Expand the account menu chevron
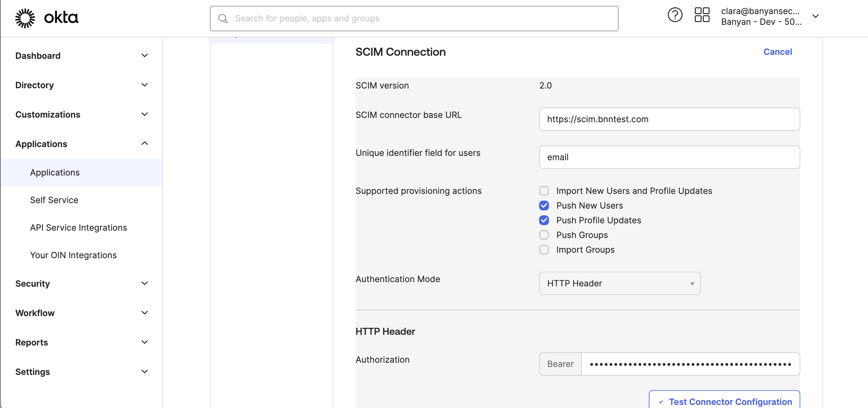Viewport: 868px width, 408px height. [x=815, y=16]
